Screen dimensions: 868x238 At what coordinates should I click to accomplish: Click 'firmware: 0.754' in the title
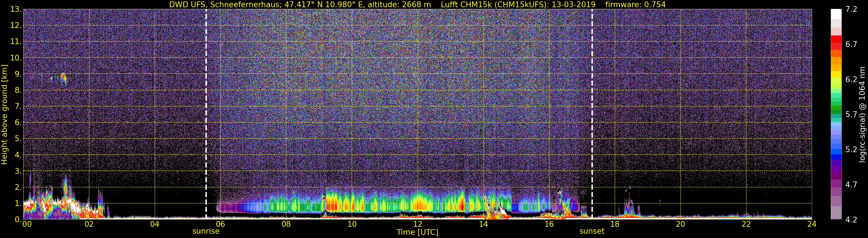pos(635,4)
